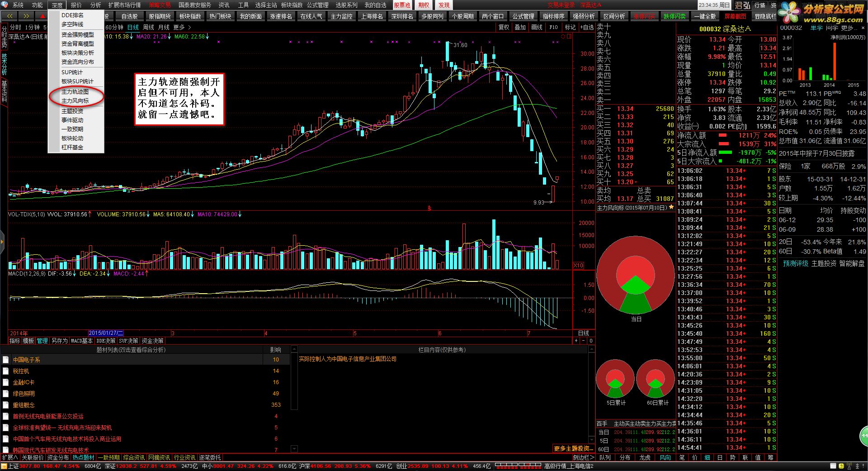Click 更多主题投资 link
Screen dimensions: 868x471
pos(574,448)
